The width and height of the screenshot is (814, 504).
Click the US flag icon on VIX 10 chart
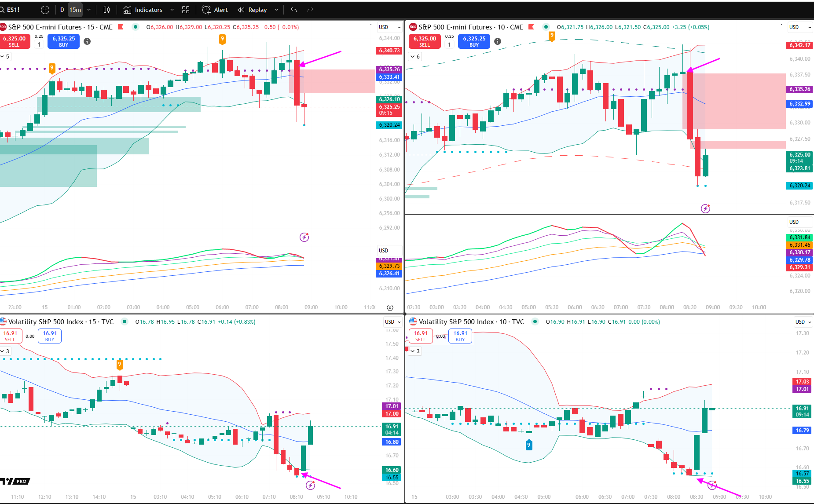click(x=413, y=322)
